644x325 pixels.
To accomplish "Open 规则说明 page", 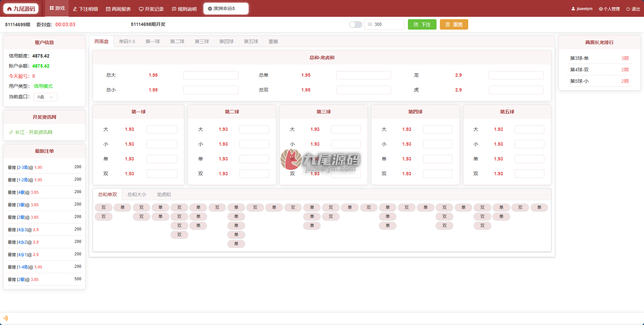I will (184, 9).
